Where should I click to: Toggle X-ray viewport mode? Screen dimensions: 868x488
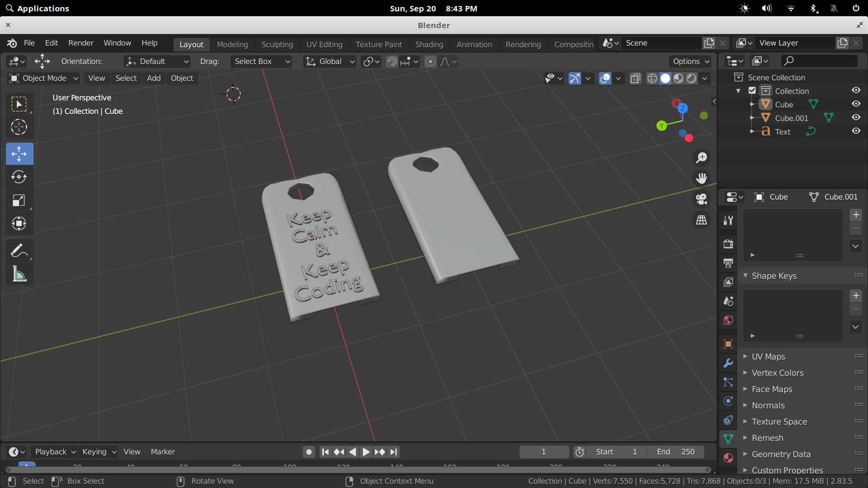coord(635,78)
